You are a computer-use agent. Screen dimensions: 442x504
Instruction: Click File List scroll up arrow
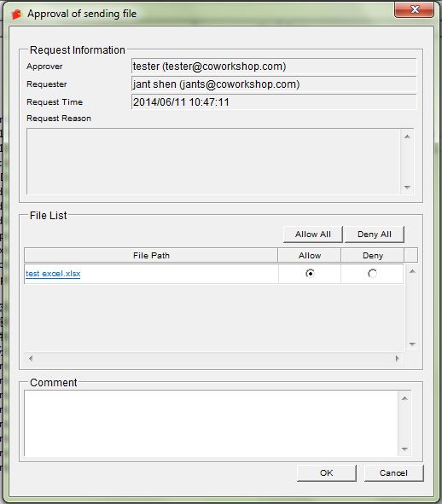[x=412, y=271]
